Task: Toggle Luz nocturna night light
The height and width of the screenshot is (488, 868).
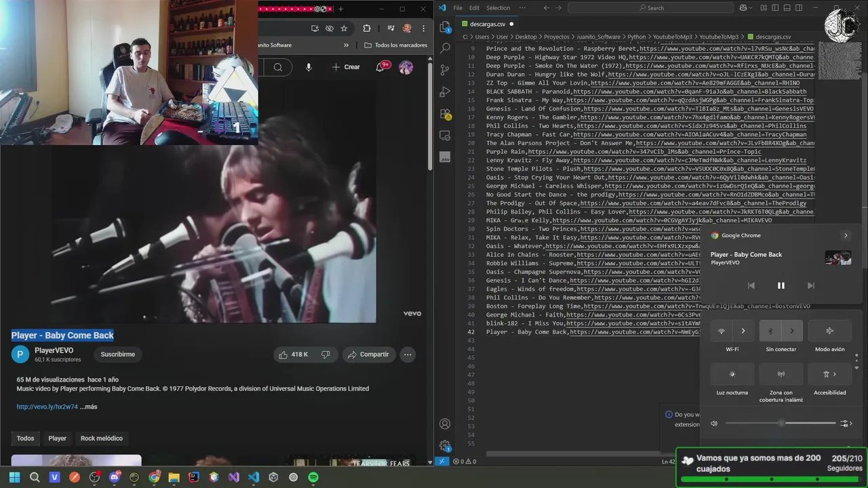Action: (x=732, y=374)
